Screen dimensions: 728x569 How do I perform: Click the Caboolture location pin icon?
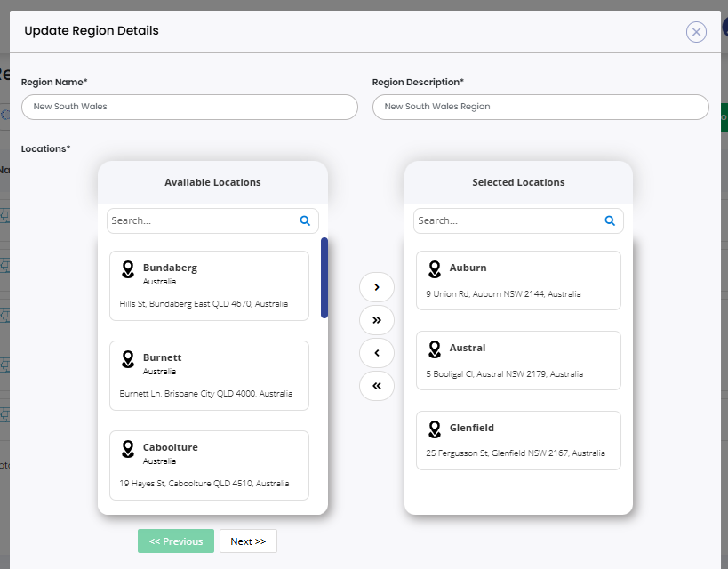pyautogui.click(x=128, y=449)
